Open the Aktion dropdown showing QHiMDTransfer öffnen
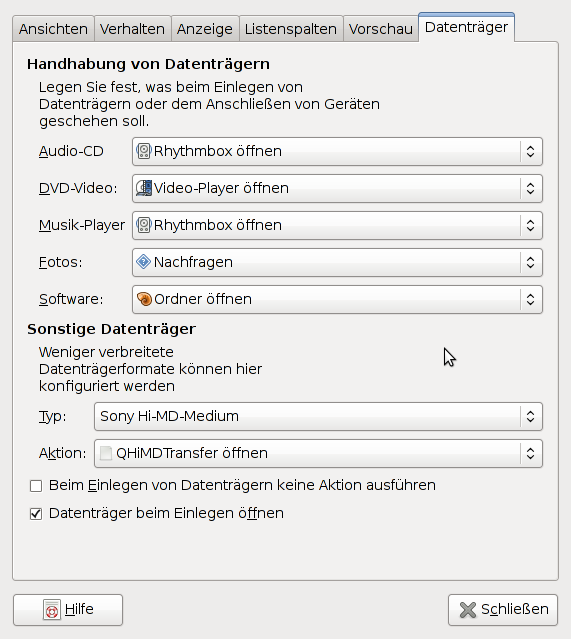The height and width of the screenshot is (639, 571). click(x=318, y=454)
